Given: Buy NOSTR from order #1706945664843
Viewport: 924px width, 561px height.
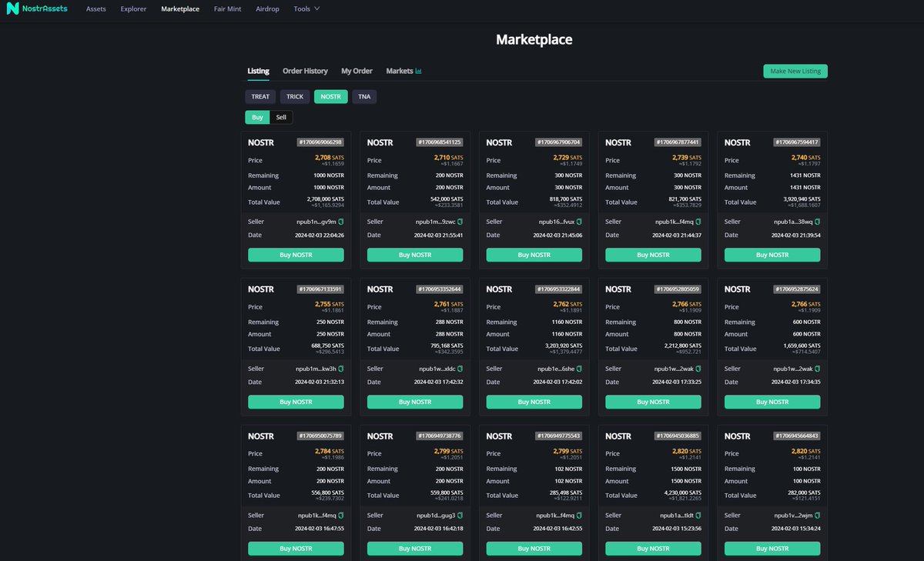Looking at the screenshot, I should pyautogui.click(x=772, y=549).
